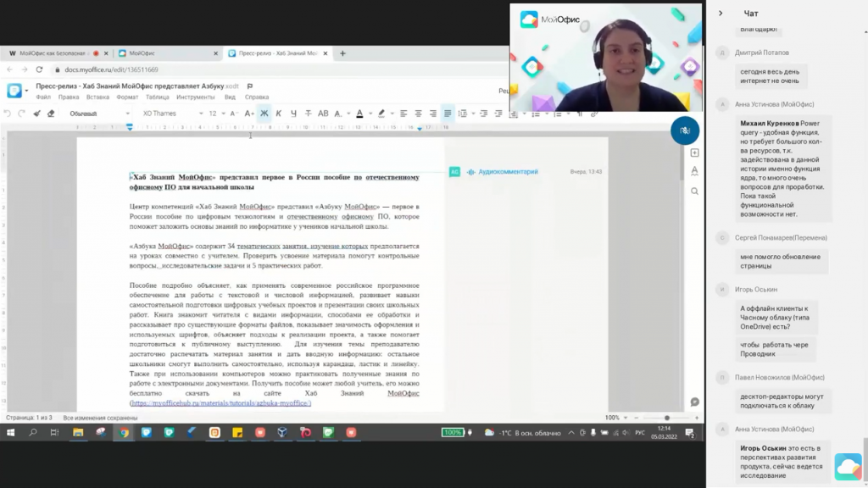Click the bulleted list icon
Viewport: 868px width, 488px height.
pyautogui.click(x=536, y=114)
